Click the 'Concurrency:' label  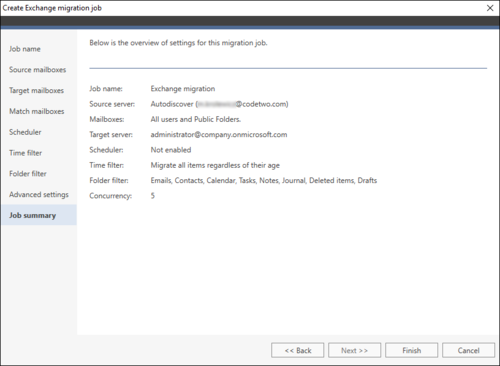click(x=111, y=196)
